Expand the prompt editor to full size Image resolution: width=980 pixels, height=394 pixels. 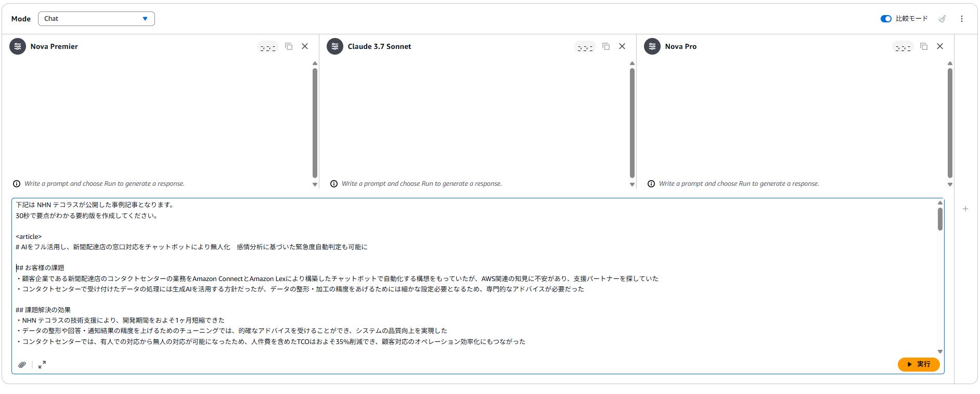(x=42, y=365)
